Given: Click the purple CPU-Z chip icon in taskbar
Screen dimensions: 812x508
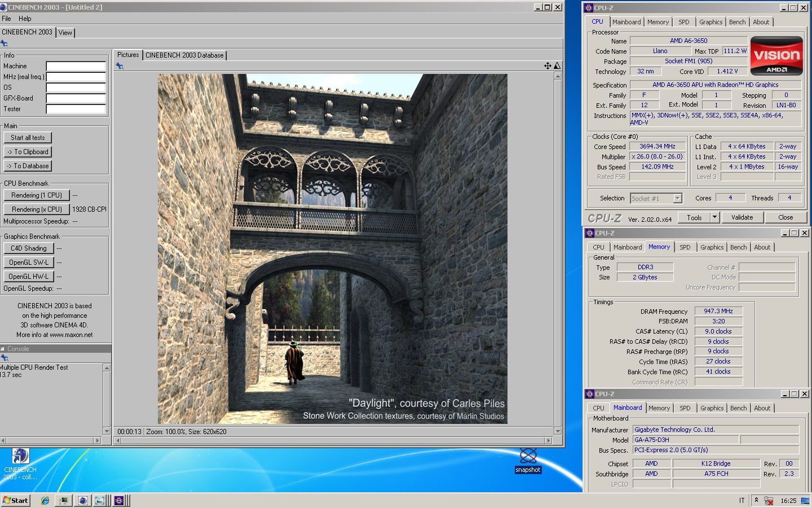Looking at the screenshot, I should click(x=119, y=501).
